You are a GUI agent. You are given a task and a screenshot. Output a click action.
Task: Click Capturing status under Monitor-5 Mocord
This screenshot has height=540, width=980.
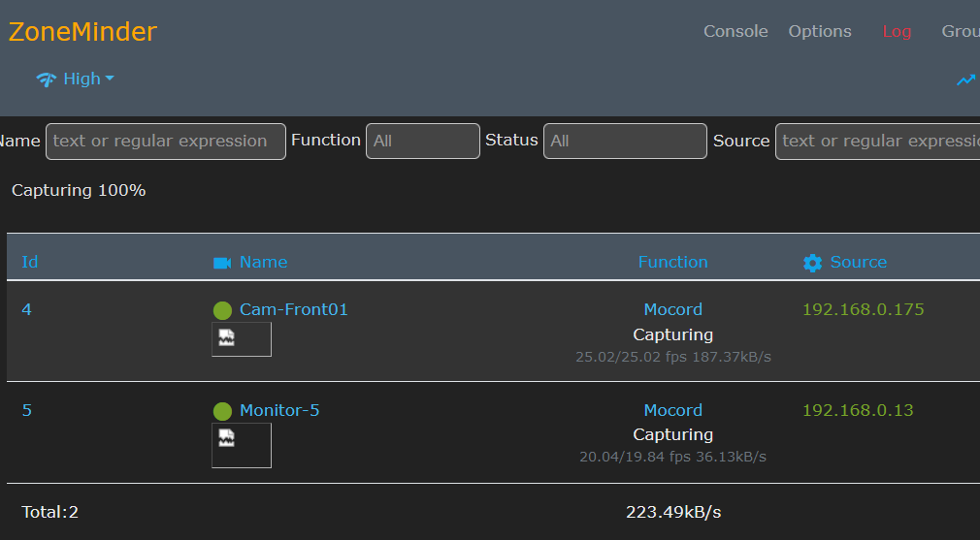673,435
